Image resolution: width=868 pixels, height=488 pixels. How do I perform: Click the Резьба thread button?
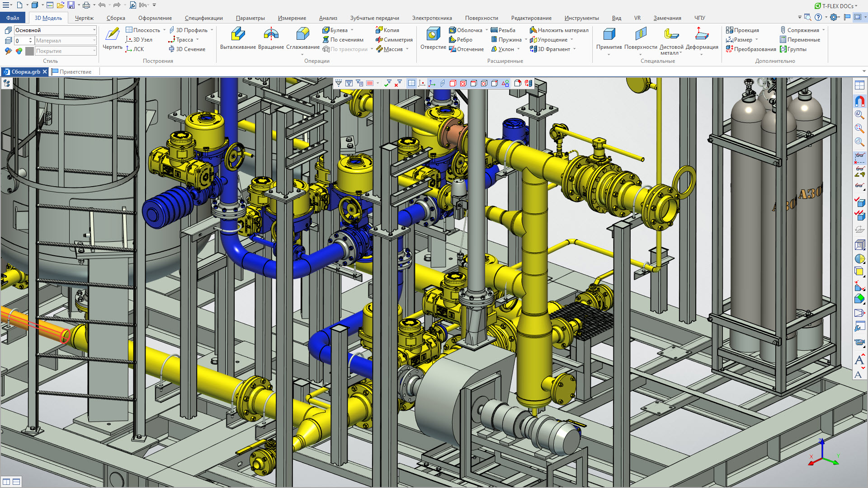503,30
